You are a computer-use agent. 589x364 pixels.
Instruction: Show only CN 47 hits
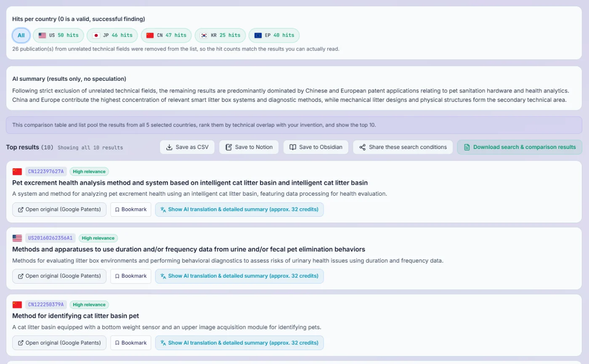[166, 35]
